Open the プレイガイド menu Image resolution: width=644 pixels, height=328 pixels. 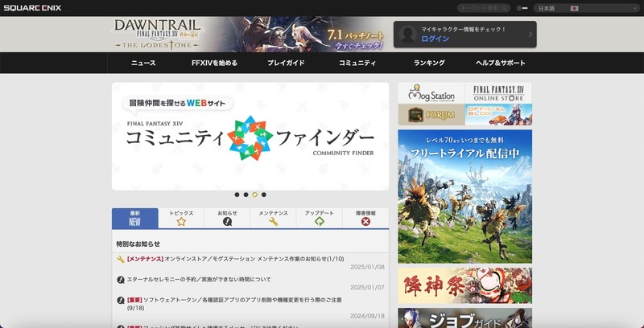pyautogui.click(x=286, y=63)
